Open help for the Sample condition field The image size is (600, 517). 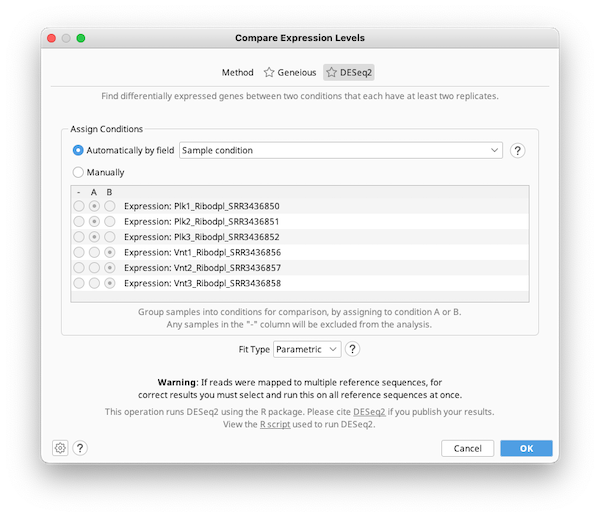(x=517, y=150)
